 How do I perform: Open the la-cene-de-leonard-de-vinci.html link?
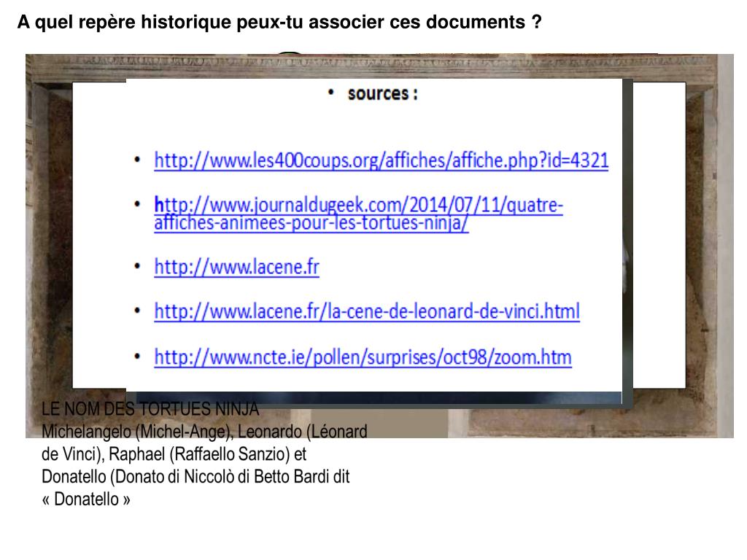pyautogui.click(x=367, y=311)
